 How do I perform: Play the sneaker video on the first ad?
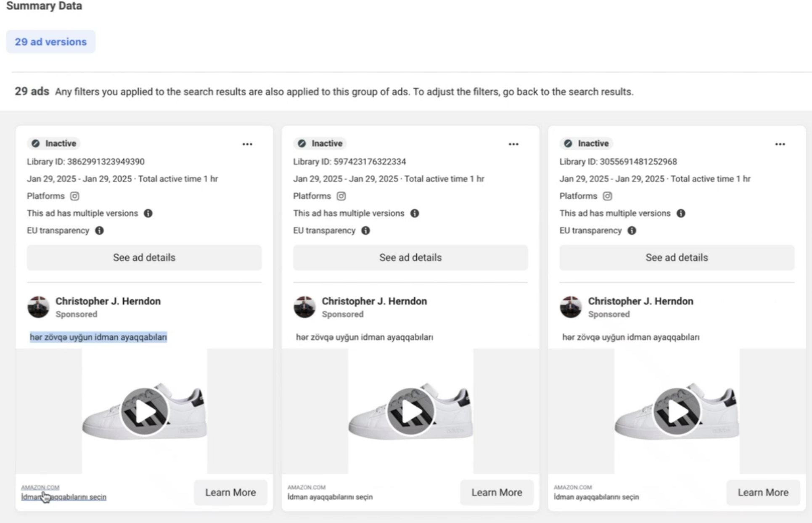(144, 411)
